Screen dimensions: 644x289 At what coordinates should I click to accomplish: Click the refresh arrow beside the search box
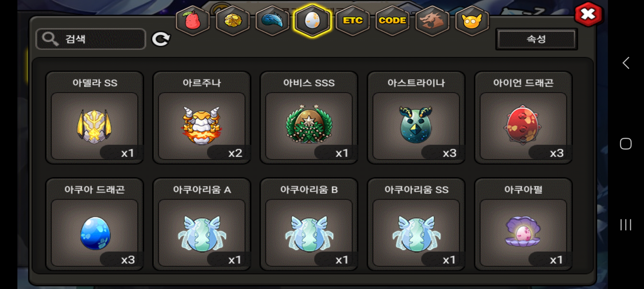[161, 39]
